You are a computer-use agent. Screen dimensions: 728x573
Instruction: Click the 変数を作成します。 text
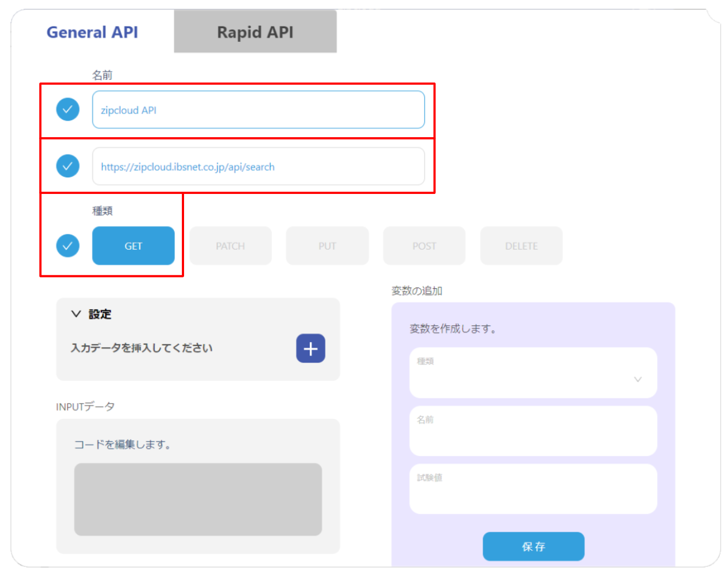pyautogui.click(x=453, y=328)
